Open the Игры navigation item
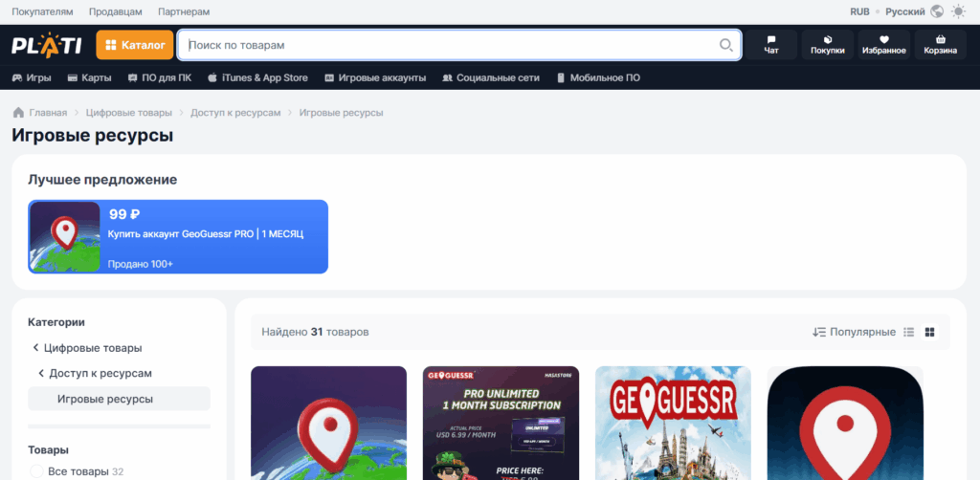The height and width of the screenshot is (480, 980). (x=32, y=78)
